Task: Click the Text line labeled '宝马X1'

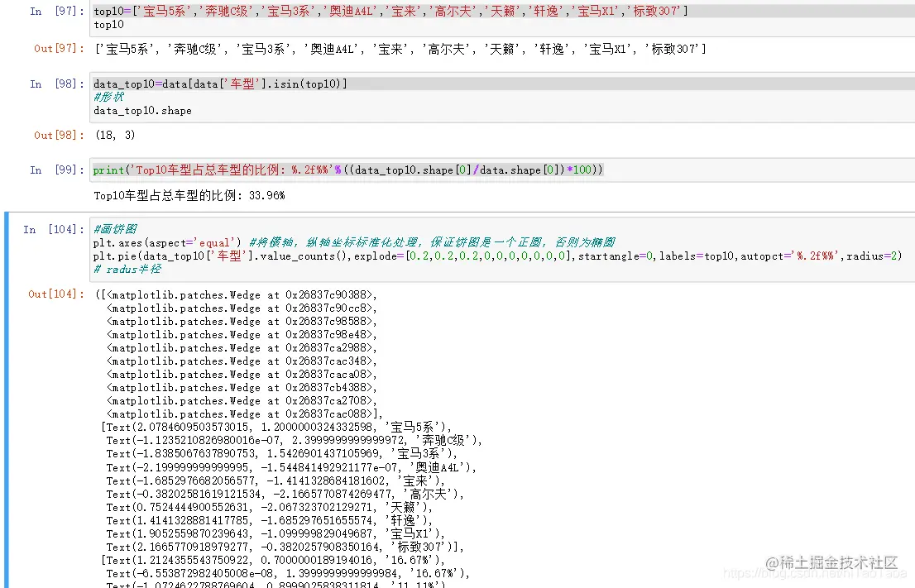Action: (276, 534)
